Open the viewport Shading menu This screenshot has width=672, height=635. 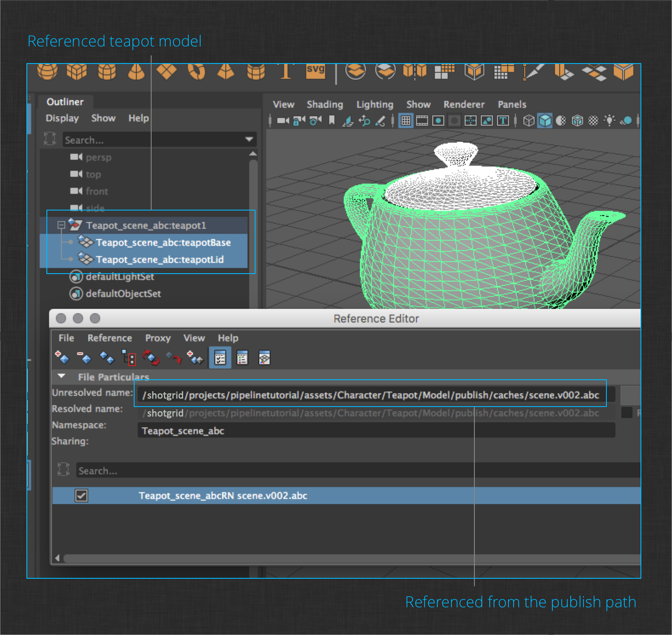pos(325,104)
